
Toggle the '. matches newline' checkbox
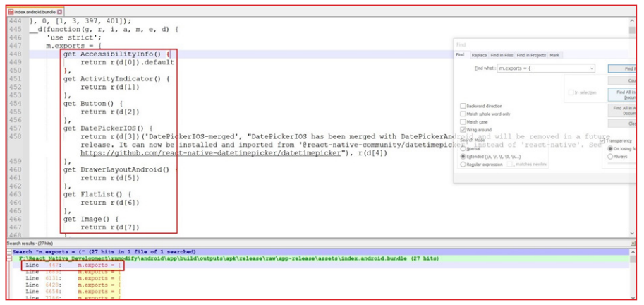point(511,165)
